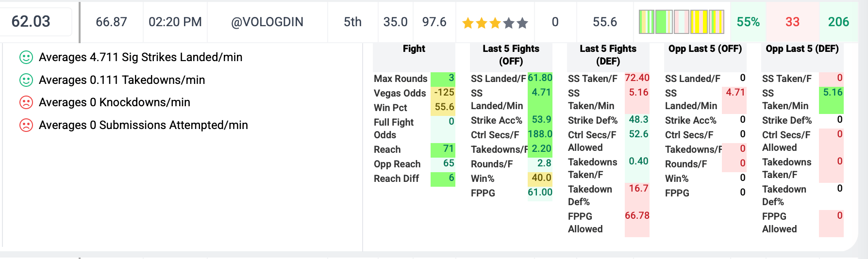Click the mostly green second heatmap box

click(664, 22)
